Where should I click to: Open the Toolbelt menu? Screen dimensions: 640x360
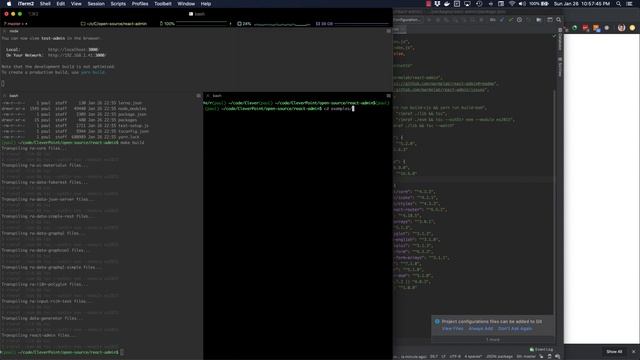click(163, 4)
